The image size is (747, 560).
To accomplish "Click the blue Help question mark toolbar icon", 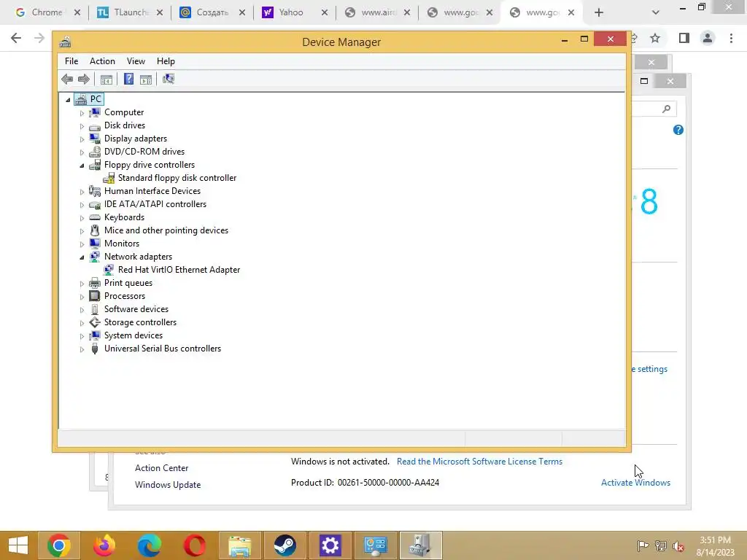I will tap(128, 79).
